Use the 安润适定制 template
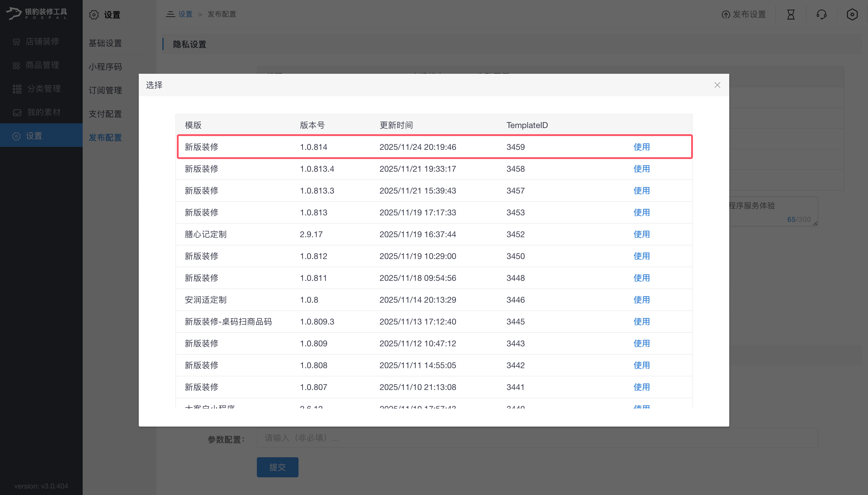 [x=641, y=299]
